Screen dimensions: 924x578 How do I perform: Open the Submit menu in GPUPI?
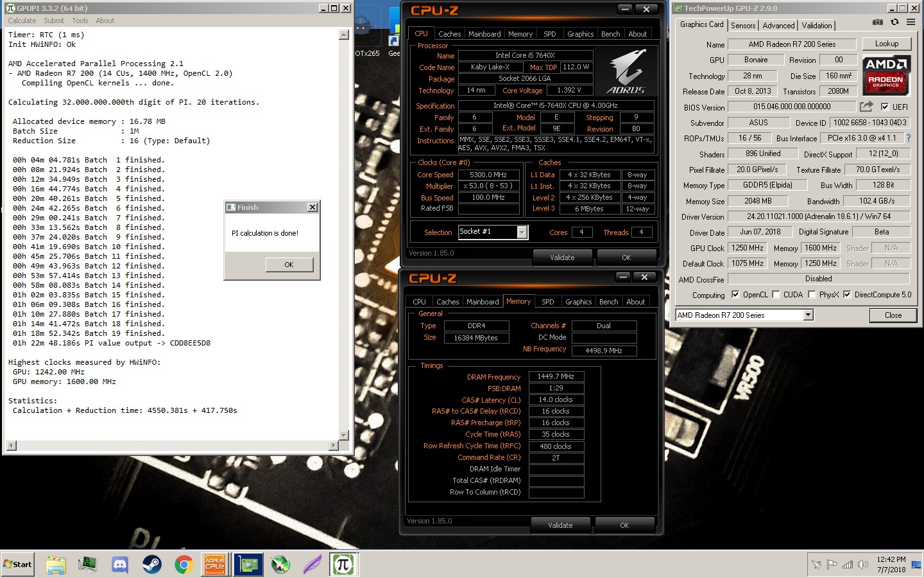point(54,21)
